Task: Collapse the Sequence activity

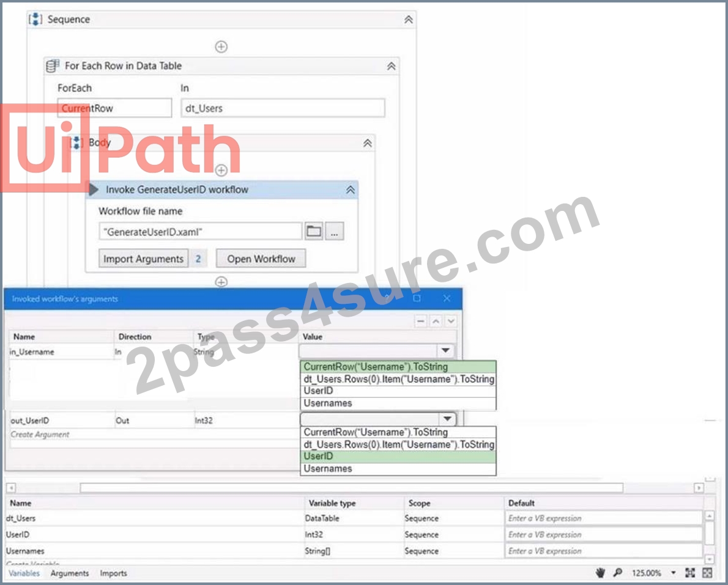Action: [x=408, y=20]
